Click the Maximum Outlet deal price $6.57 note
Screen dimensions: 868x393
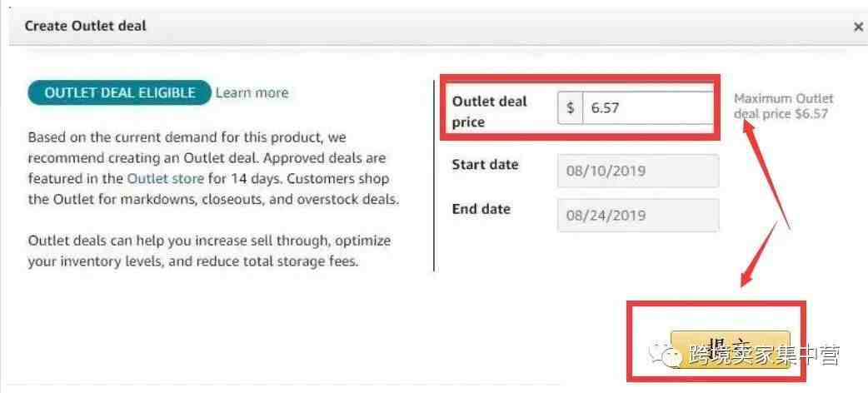(783, 107)
